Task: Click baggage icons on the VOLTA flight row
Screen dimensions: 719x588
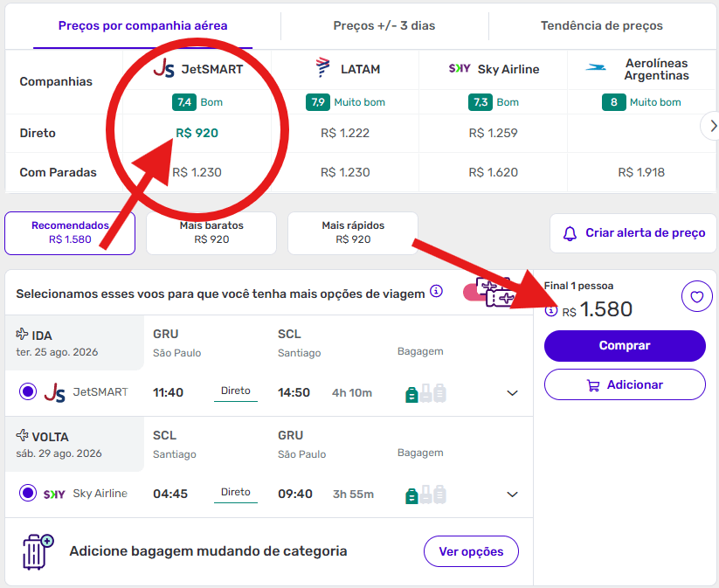Action: click(x=425, y=495)
